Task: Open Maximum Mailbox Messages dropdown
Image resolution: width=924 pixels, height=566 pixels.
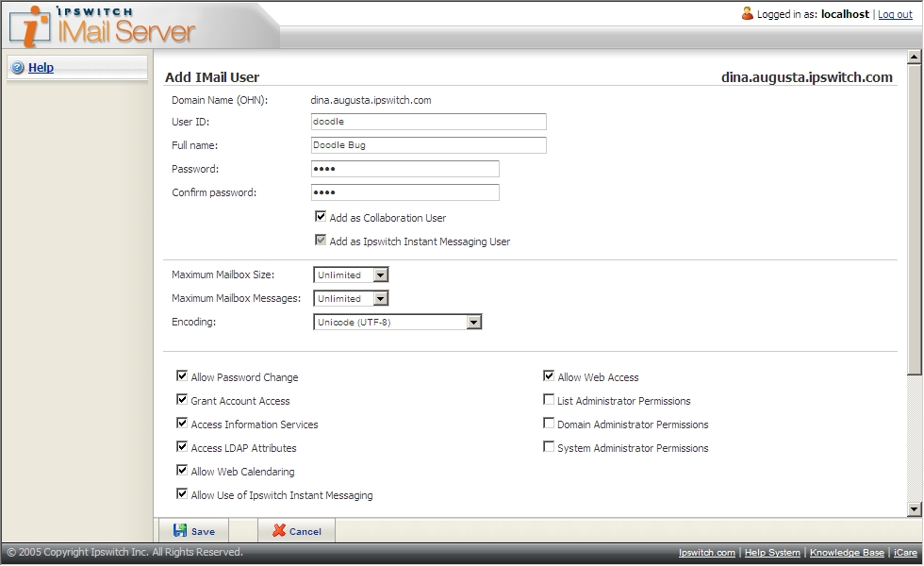Action: pos(351,298)
